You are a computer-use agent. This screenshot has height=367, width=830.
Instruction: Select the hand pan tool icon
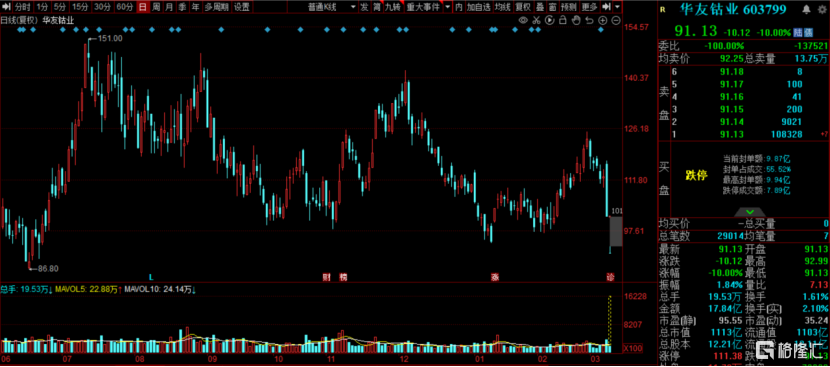tap(576, 21)
